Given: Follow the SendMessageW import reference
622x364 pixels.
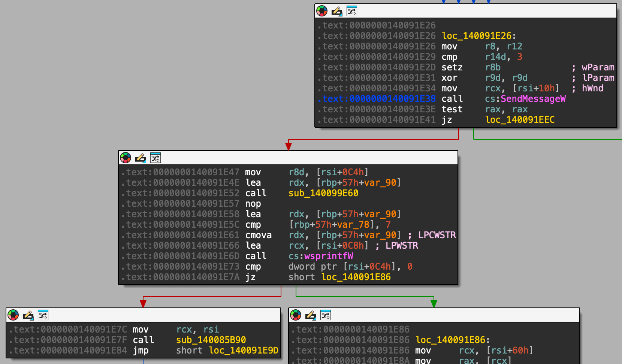Looking at the screenshot, I should [533, 99].
